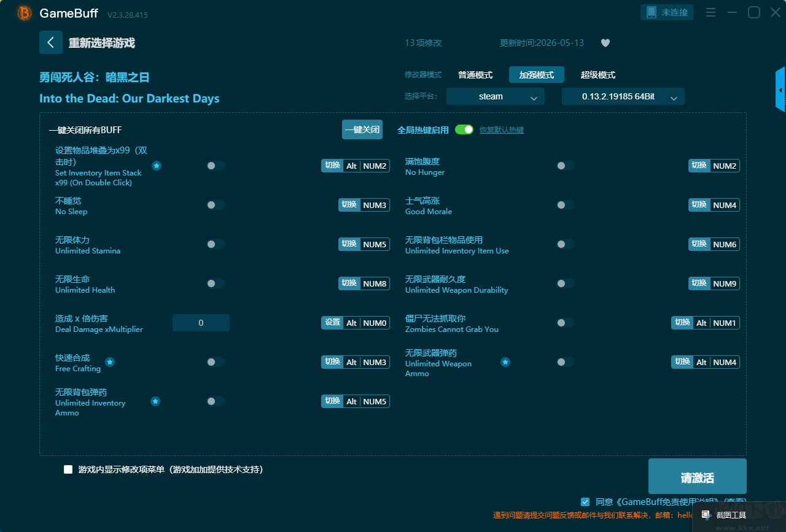
Task: Click the star icon beside Unlimited Weapon Ammo
Action: click(505, 362)
